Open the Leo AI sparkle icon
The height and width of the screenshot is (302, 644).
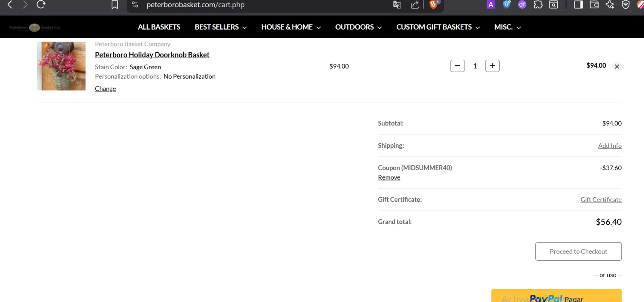click(x=610, y=5)
